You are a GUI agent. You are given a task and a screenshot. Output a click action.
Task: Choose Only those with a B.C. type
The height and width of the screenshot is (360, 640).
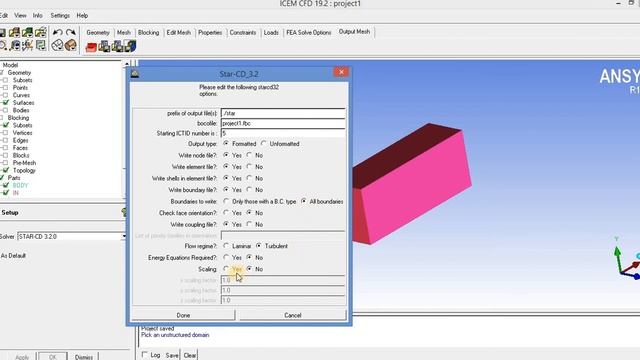[226, 201]
